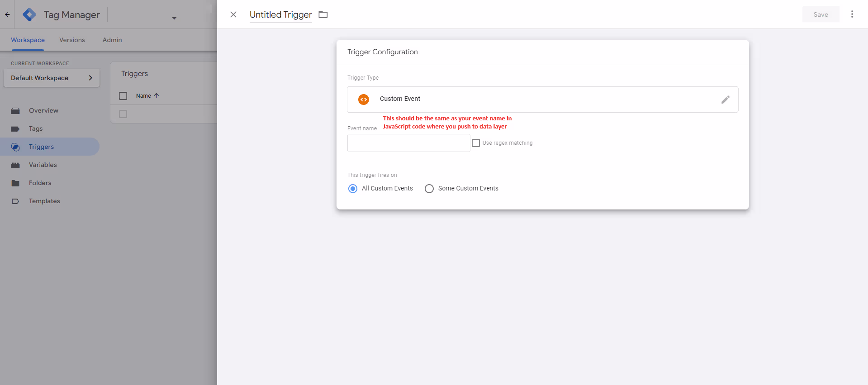Click the folder icon next to Untitled Trigger
Screen dimensions: 868x385
click(x=323, y=14)
